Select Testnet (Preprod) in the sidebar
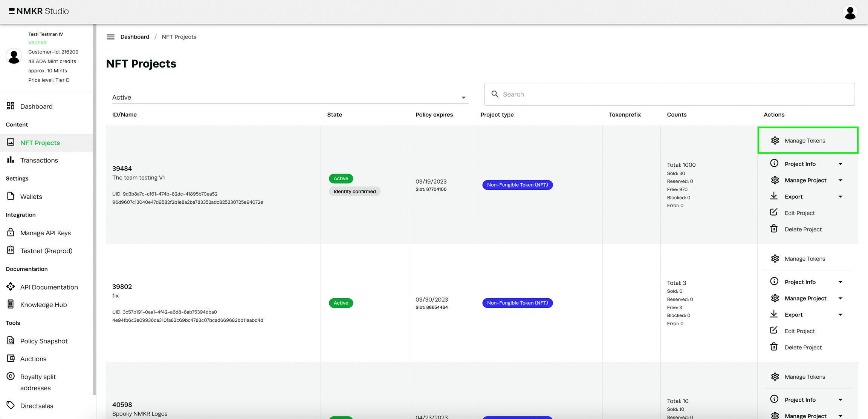Image resolution: width=868 pixels, height=419 pixels. click(46, 251)
